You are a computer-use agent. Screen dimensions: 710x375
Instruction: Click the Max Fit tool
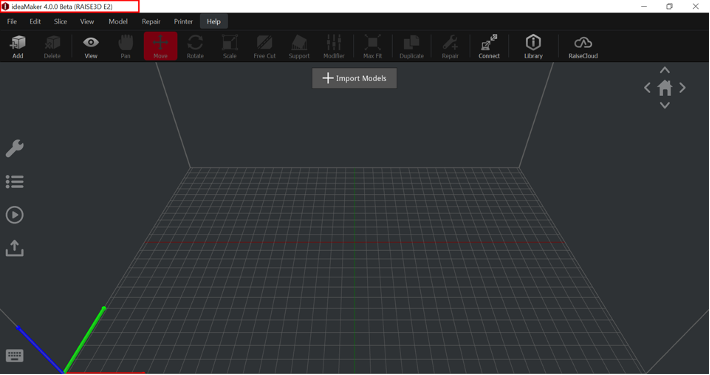coord(372,46)
